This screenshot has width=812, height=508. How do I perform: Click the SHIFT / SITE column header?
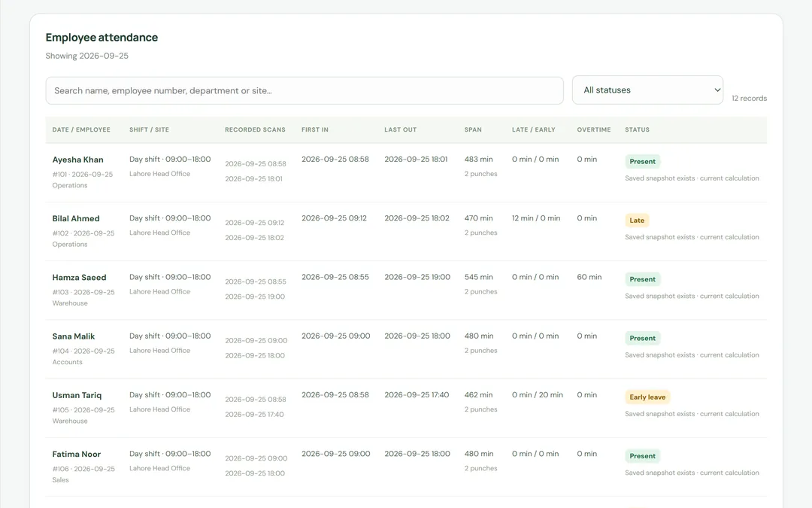pos(149,129)
